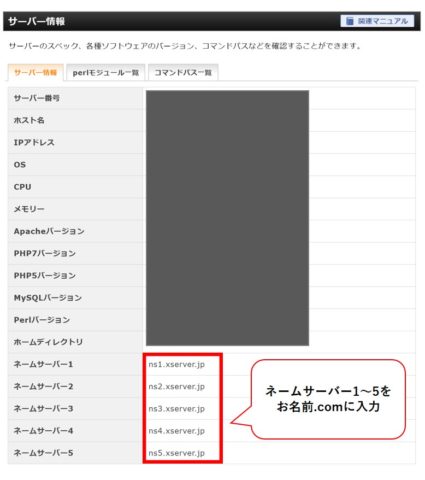Screen dimensions: 425x480
Task: Click the ネームサーバー5 label
Action: (43, 453)
